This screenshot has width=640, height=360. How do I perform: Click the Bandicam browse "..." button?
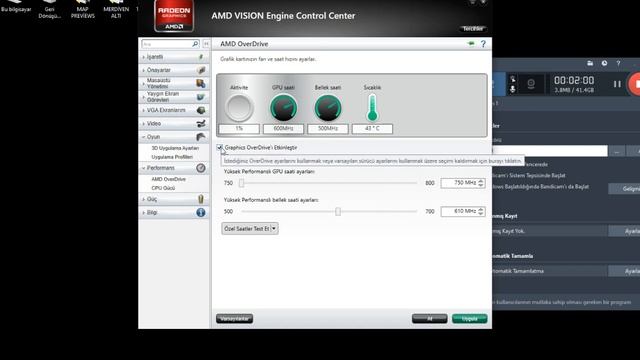click(x=617, y=151)
